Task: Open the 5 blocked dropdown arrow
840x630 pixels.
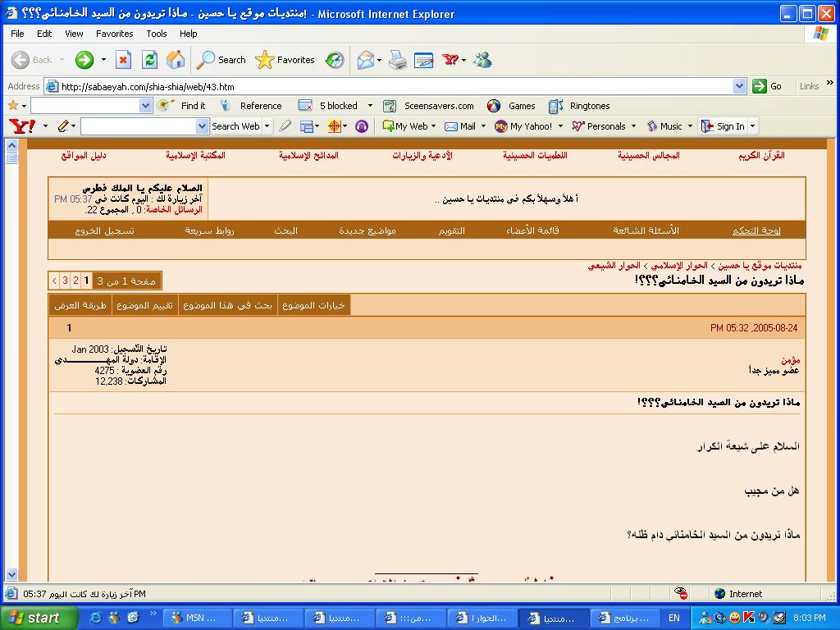Action: coord(370,106)
